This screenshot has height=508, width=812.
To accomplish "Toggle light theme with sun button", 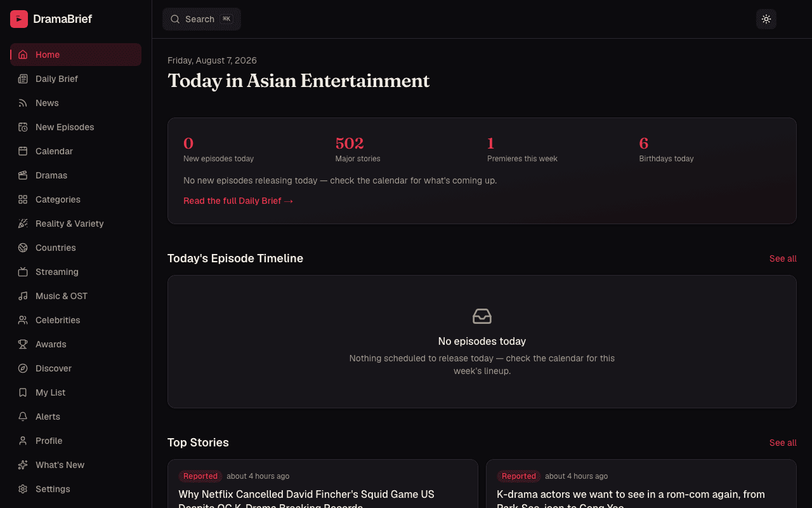I will coord(766,19).
